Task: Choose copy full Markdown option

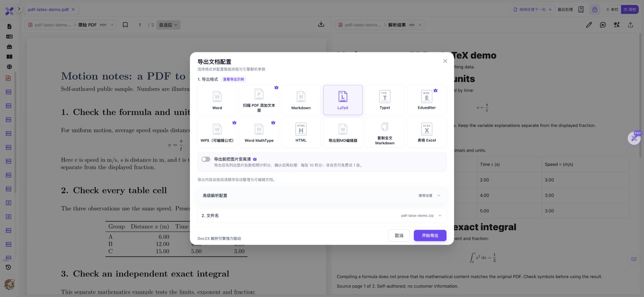Action: tap(385, 133)
